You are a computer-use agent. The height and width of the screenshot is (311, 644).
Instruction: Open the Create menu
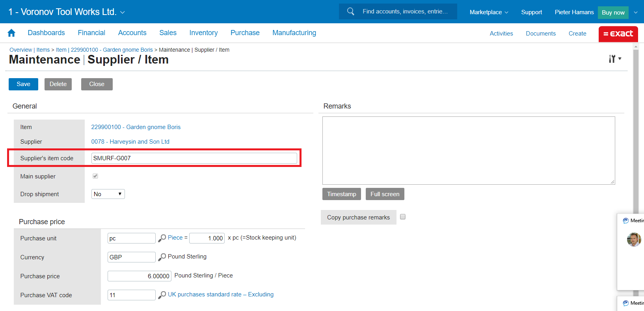click(x=577, y=34)
